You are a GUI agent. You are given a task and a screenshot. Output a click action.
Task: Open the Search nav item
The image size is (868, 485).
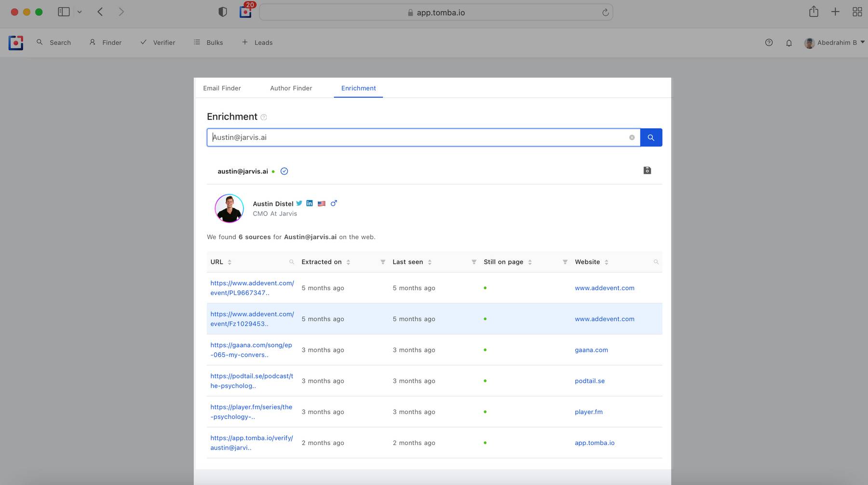(54, 42)
